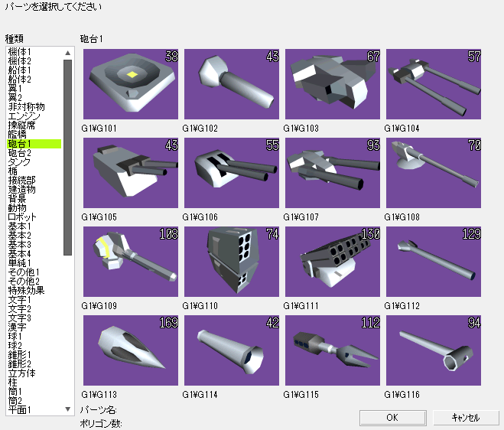Image resolution: width=504 pixels, height=430 pixels.
Task: Click the category list scroll up arrow
Action: (67, 53)
